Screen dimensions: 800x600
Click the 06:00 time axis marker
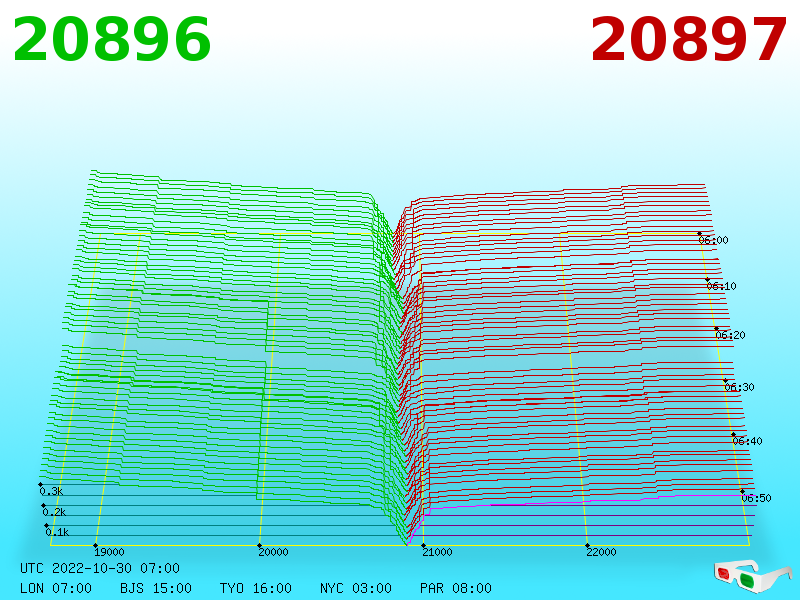coord(713,240)
